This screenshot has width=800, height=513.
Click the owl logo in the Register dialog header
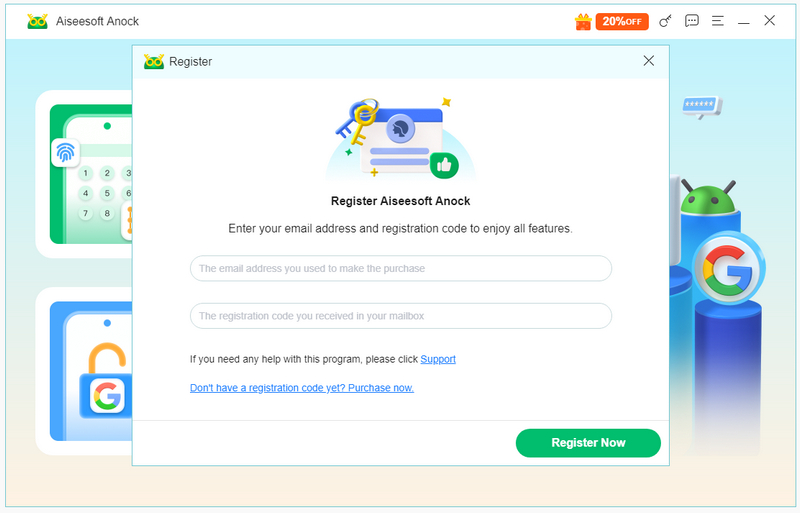(154, 61)
